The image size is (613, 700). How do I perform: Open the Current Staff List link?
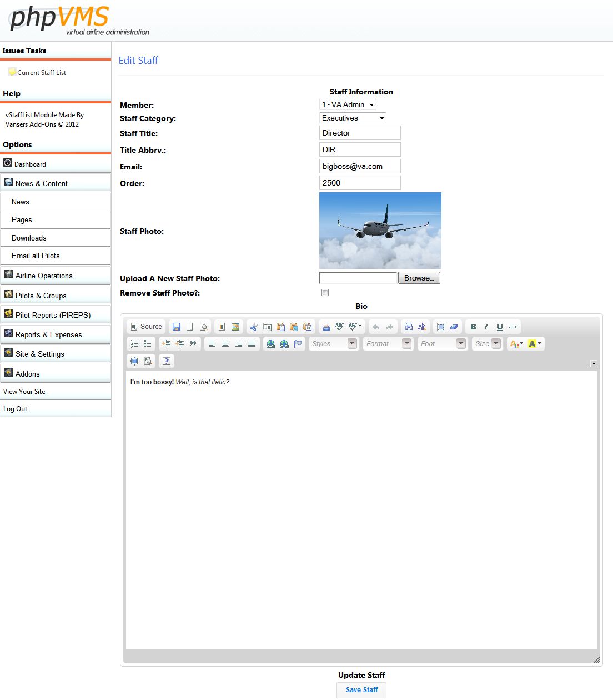point(42,73)
